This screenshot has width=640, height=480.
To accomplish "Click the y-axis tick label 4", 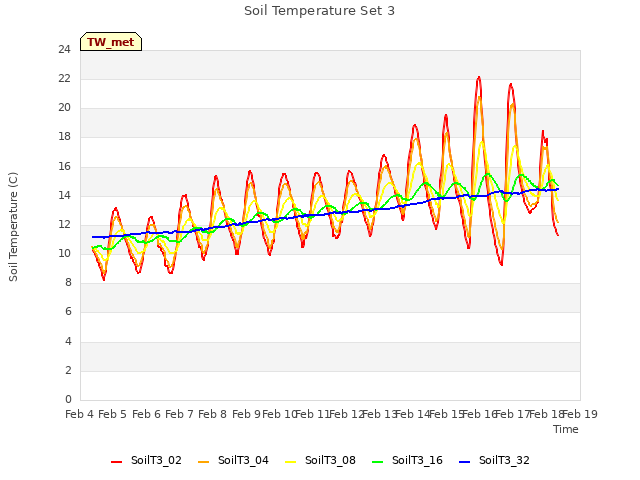I will tap(68, 341).
